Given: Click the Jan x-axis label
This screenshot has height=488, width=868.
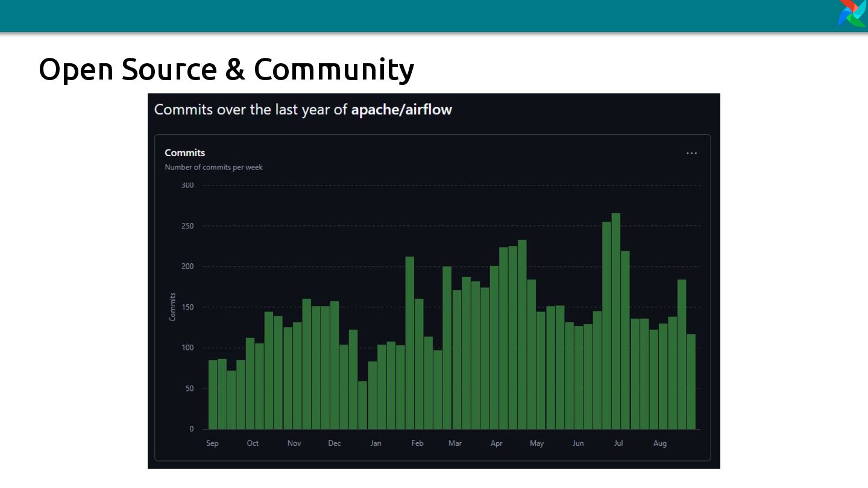Looking at the screenshot, I should coord(376,443).
